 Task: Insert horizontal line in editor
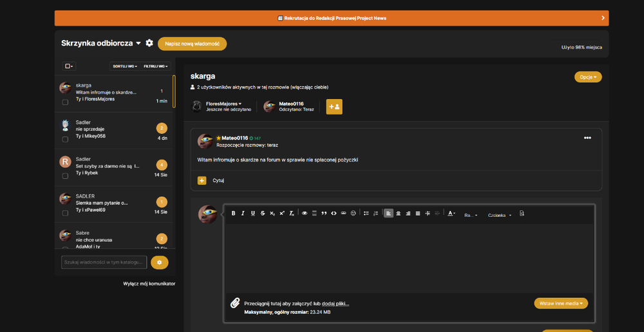(x=314, y=214)
